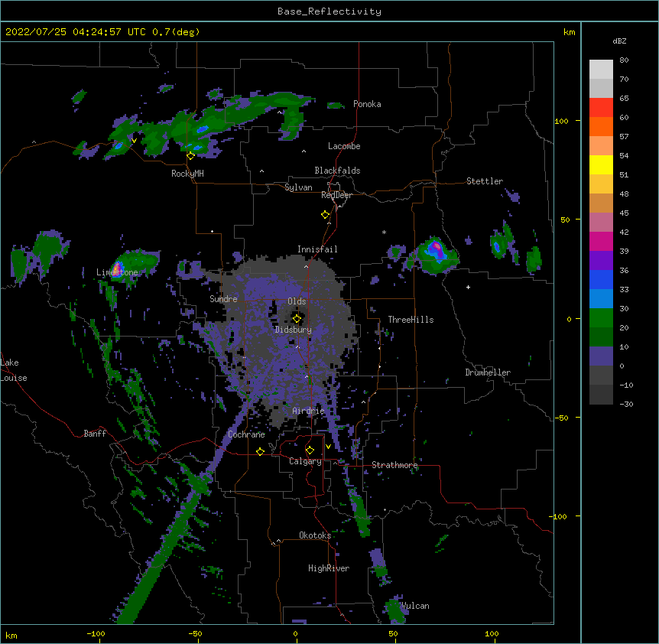Click the Cochrane label
Viewport: 659px width, 644px height.
[x=246, y=434]
